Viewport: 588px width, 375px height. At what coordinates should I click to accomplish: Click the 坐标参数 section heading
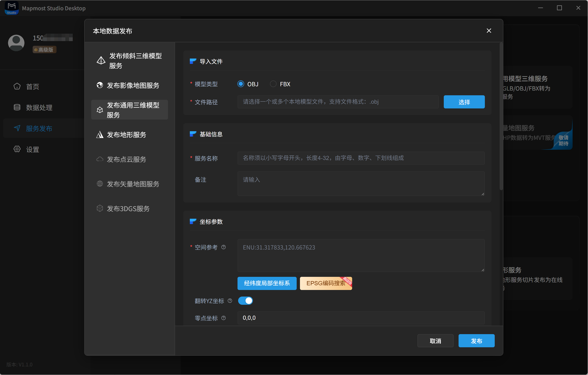tap(211, 221)
